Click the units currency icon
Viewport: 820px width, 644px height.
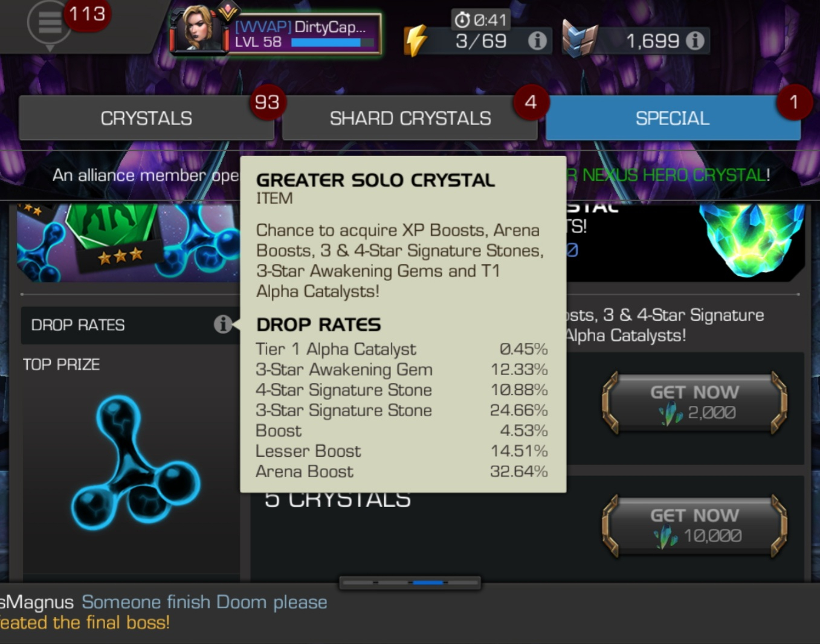[x=579, y=38]
